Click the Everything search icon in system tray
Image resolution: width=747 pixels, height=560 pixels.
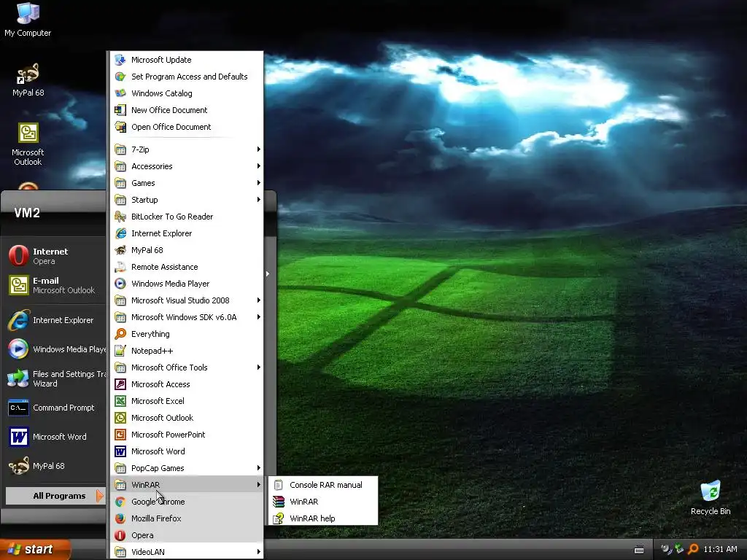coord(693,549)
